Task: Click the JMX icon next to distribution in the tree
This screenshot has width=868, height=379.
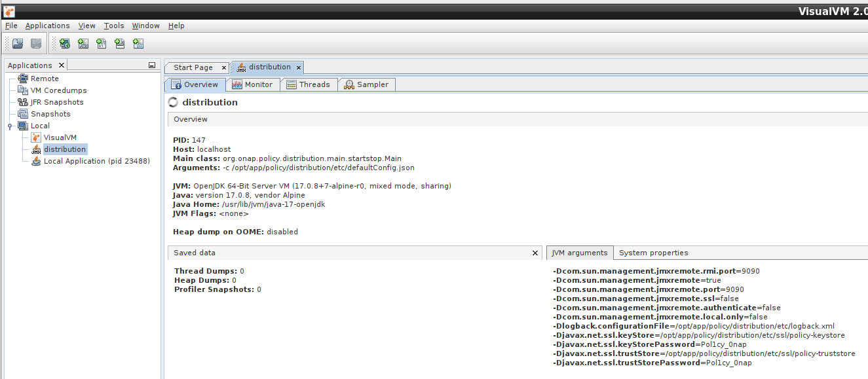Action: pyautogui.click(x=36, y=149)
